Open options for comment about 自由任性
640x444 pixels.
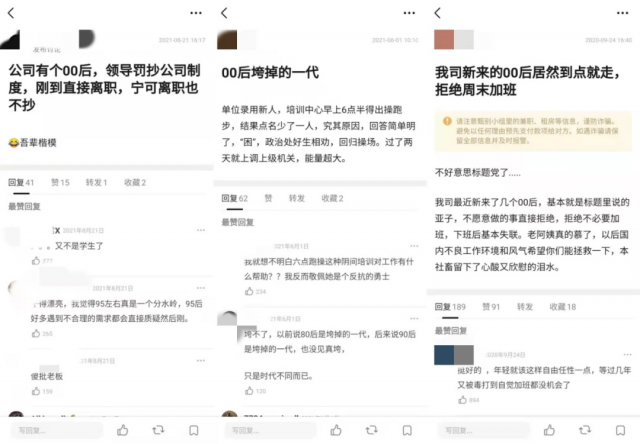tap(628, 355)
